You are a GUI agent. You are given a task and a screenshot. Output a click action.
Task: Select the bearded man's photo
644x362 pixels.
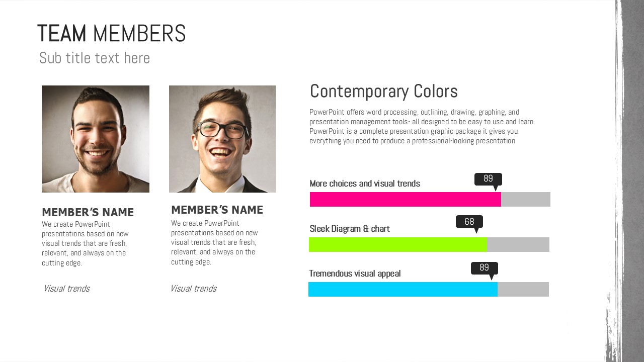pos(96,139)
